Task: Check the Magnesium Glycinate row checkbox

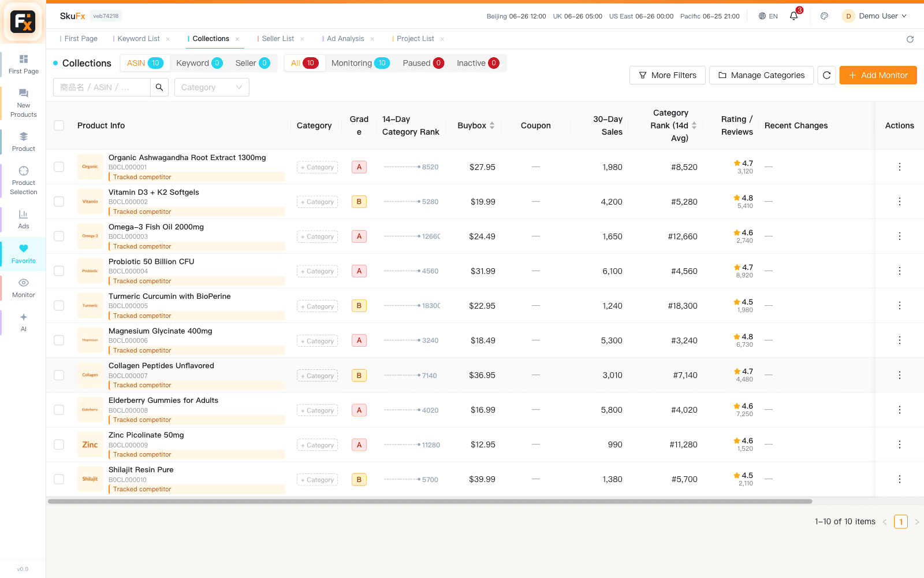Action: [x=59, y=340]
